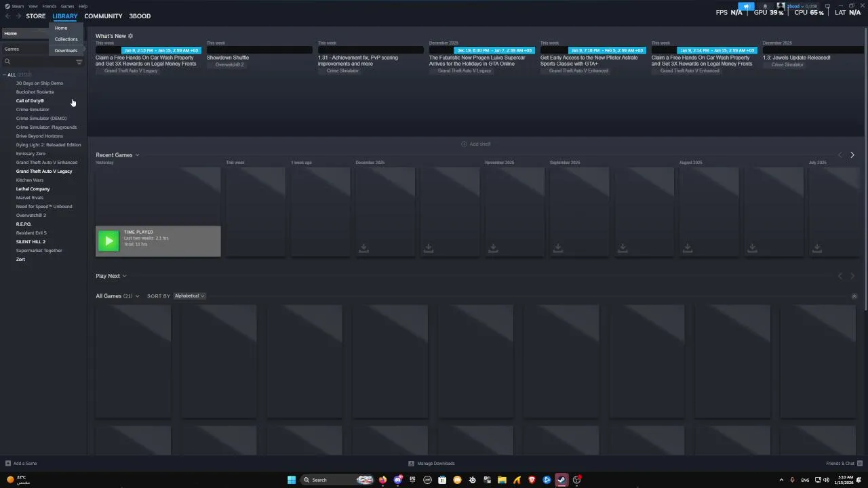Click the Steam big picture mode icon
This screenshot has width=868, height=488.
pyautogui.click(x=827, y=6)
